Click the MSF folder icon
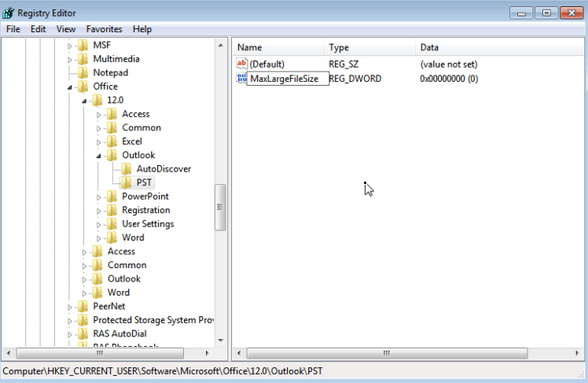Viewport: 588px width, 383px height. click(x=83, y=45)
